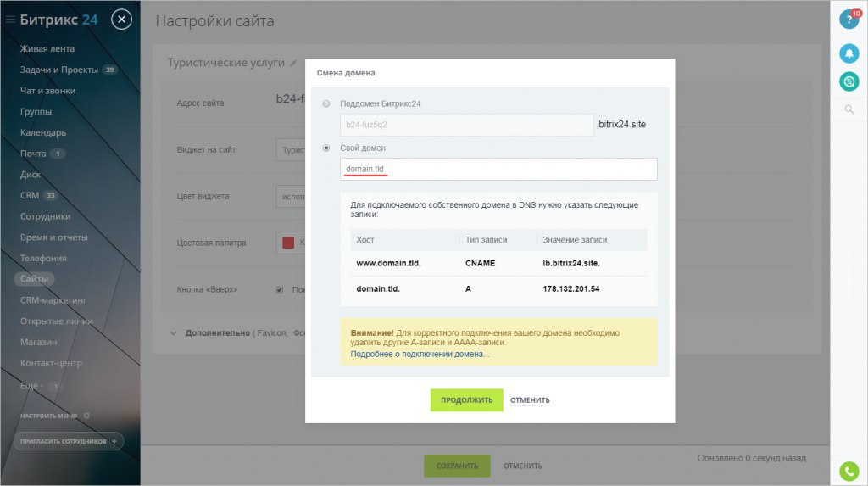Close the slider with the X circle

pyautogui.click(x=122, y=20)
